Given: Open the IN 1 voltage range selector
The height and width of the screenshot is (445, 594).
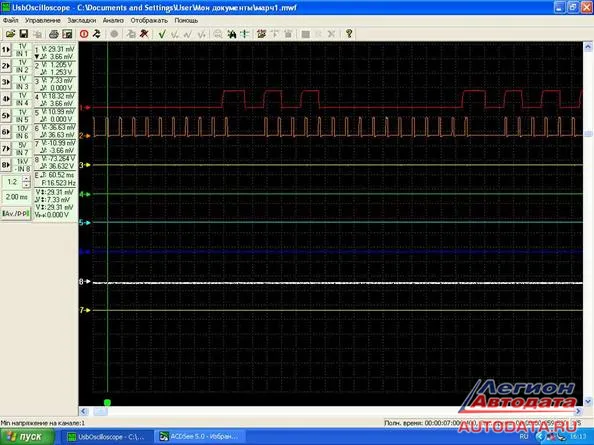Looking at the screenshot, I should (22, 50).
